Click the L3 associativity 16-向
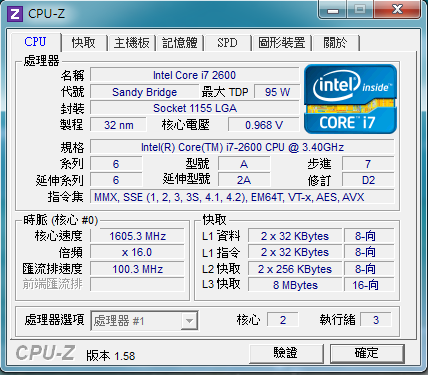 369,285
